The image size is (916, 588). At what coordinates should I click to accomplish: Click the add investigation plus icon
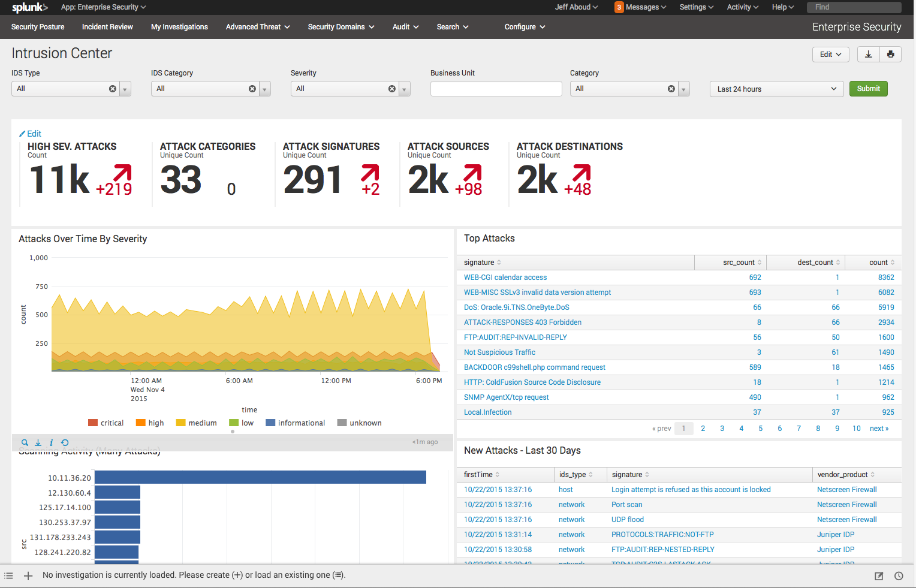pos(28,575)
